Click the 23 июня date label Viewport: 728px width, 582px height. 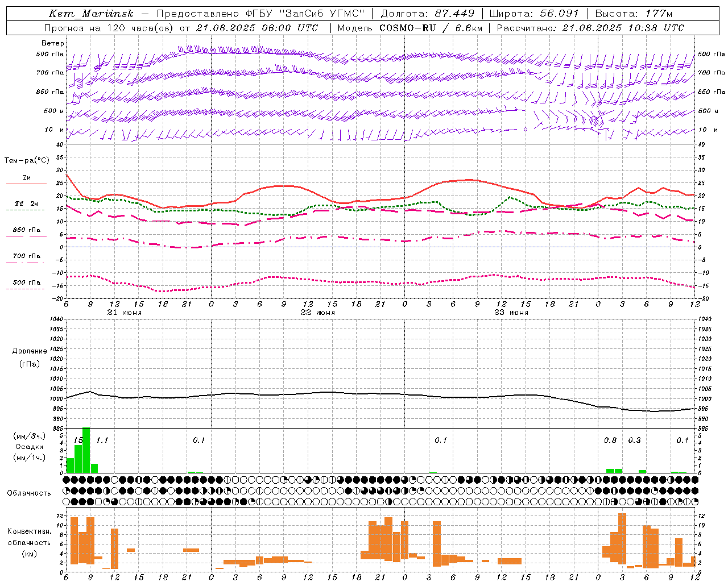click(511, 313)
